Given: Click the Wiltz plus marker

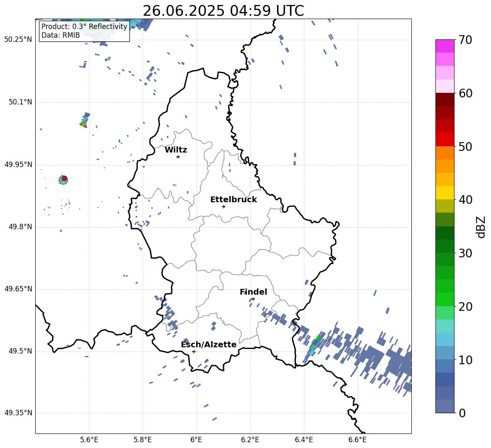Looking at the screenshot, I should click(178, 157).
